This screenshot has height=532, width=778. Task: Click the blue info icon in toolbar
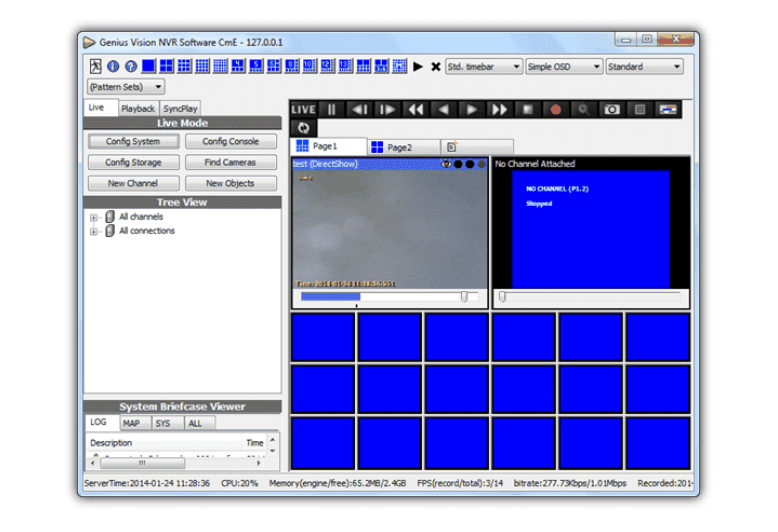(x=113, y=67)
